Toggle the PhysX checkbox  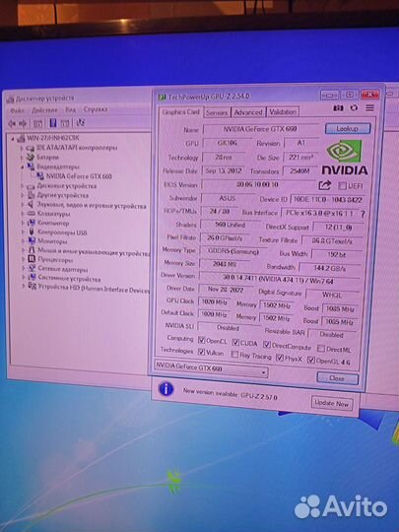280,358
